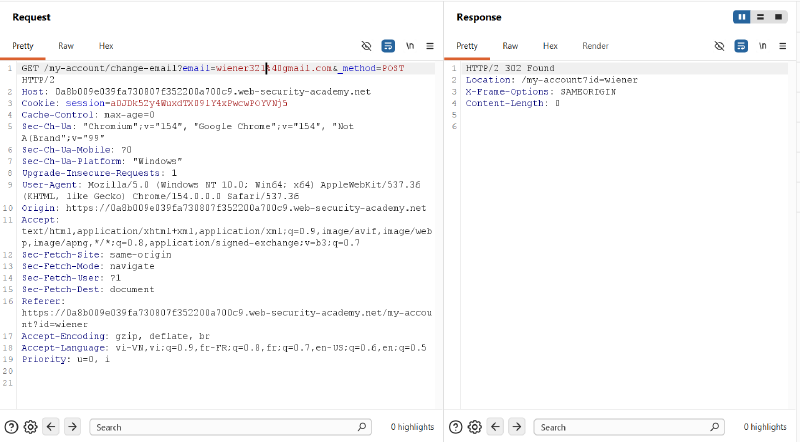Go to previous match in Request search
Viewport: 800px width, 442px height.
coord(51,426)
